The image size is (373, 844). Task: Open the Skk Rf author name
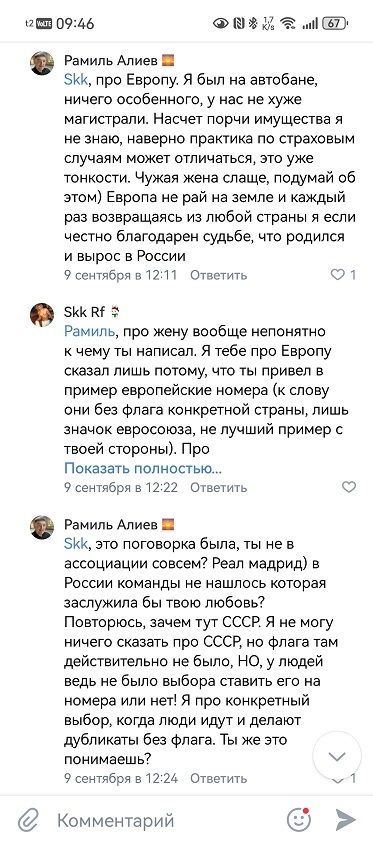pos(85,312)
